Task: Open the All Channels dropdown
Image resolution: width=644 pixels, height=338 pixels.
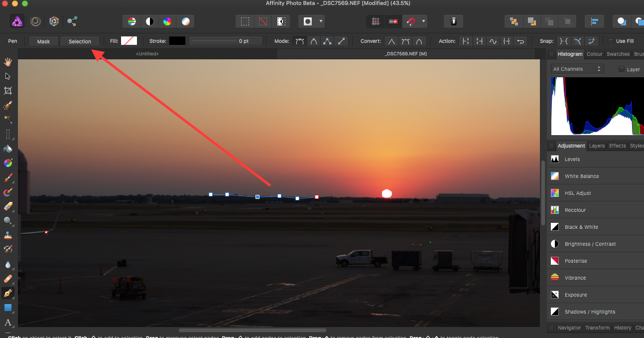Action: point(577,69)
